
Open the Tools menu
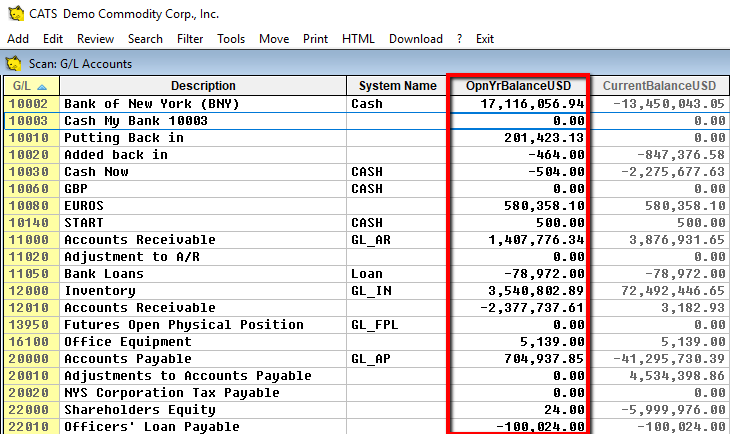(231, 39)
